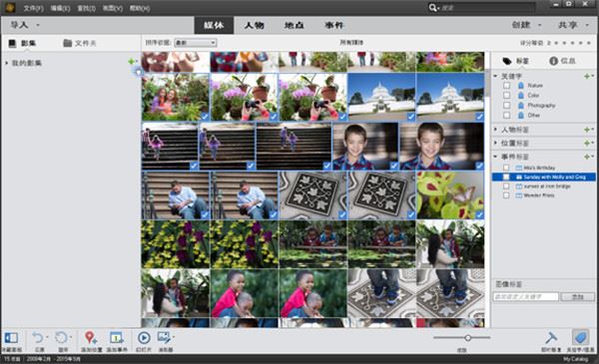Switch to the 人物 tab

[254, 25]
